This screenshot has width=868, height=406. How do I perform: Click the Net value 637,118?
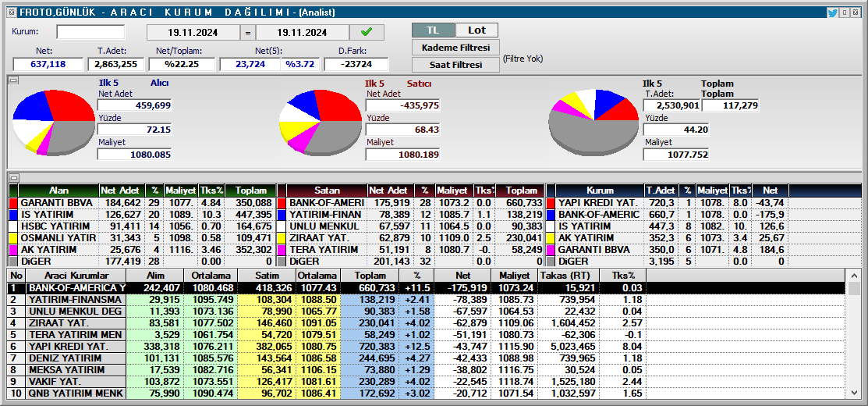[48, 64]
